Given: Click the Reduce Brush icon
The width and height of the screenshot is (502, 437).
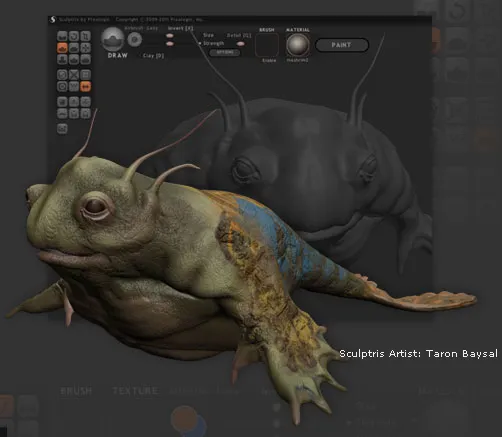Looking at the screenshot, I should (x=62, y=75).
